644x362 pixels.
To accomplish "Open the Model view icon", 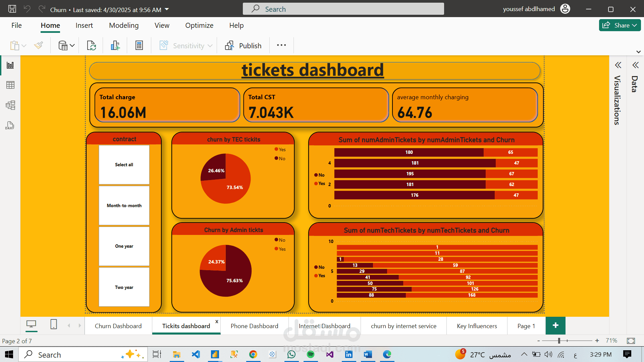I will click(x=10, y=105).
